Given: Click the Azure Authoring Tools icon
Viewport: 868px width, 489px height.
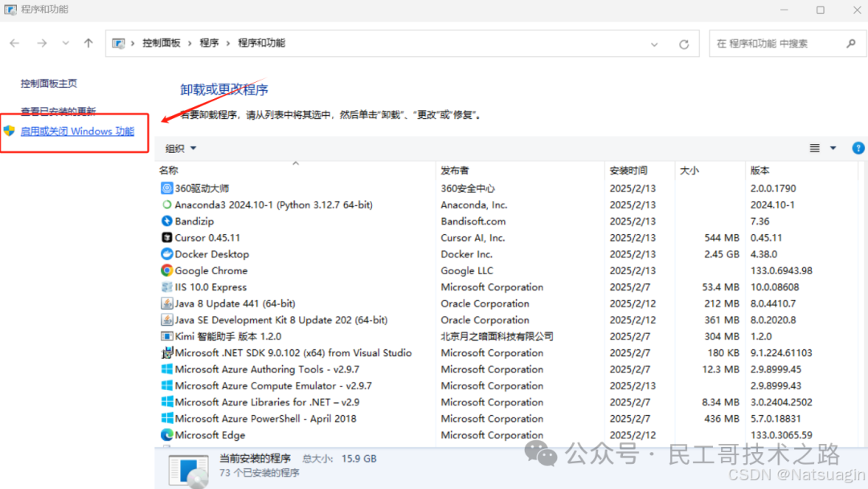Looking at the screenshot, I should point(166,369).
